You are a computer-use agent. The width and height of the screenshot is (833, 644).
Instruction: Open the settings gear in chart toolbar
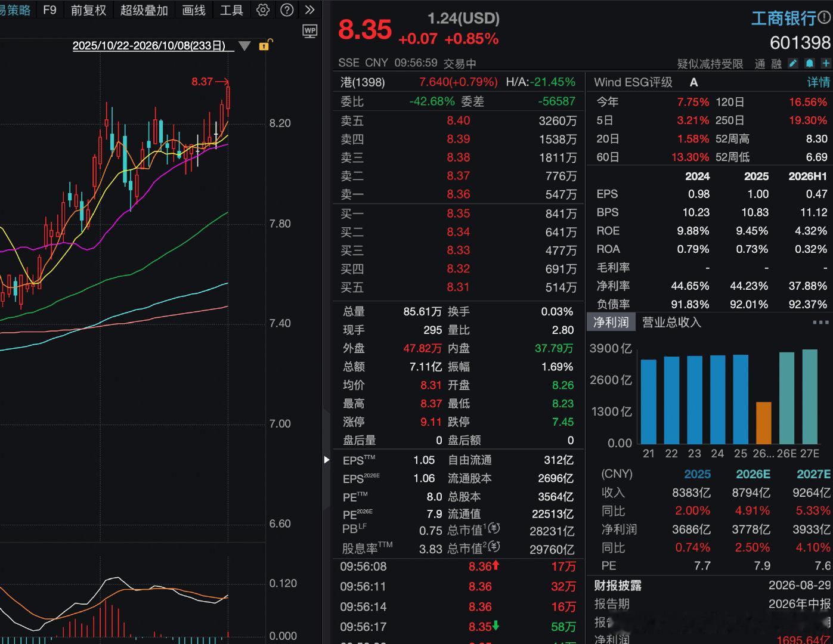tap(263, 10)
